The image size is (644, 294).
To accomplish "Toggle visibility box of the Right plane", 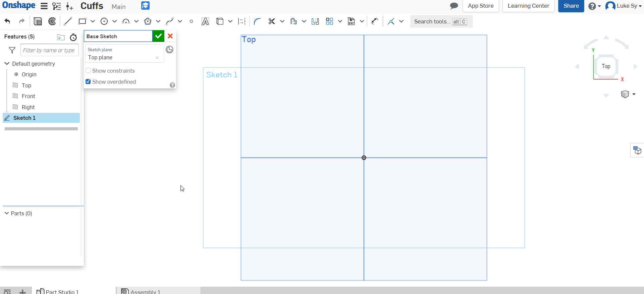I will point(15,107).
